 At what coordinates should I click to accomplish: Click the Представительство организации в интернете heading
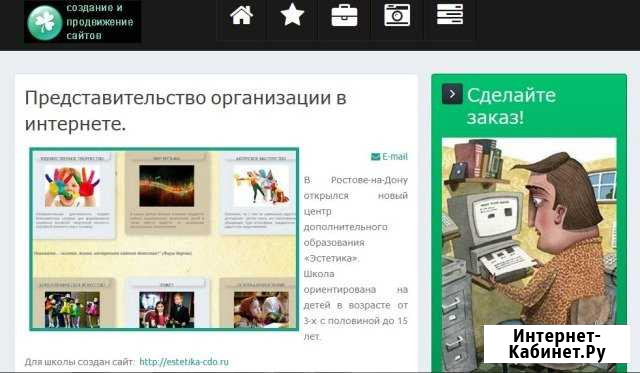(186, 111)
